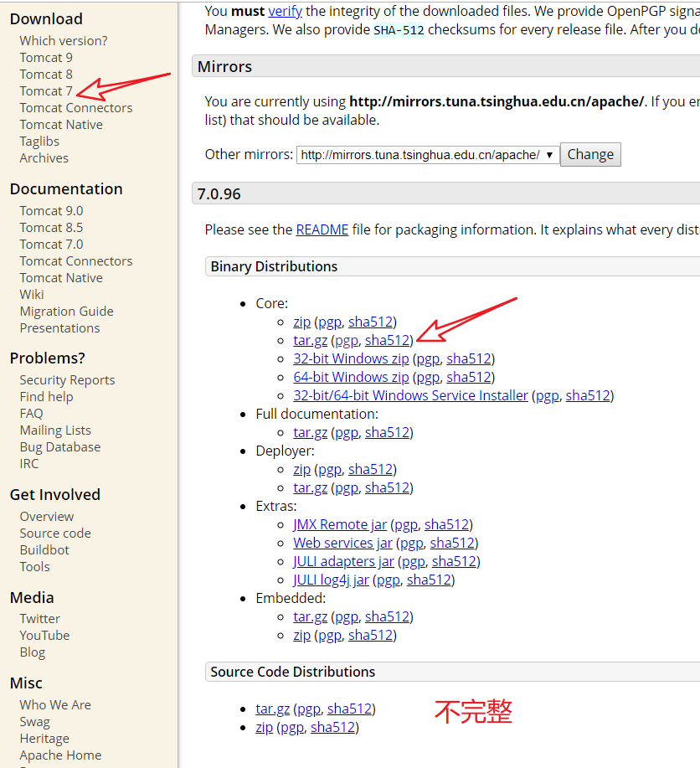This screenshot has width=700, height=768.
Task: Open sha512 for JMX Remote jar
Action: (x=446, y=525)
